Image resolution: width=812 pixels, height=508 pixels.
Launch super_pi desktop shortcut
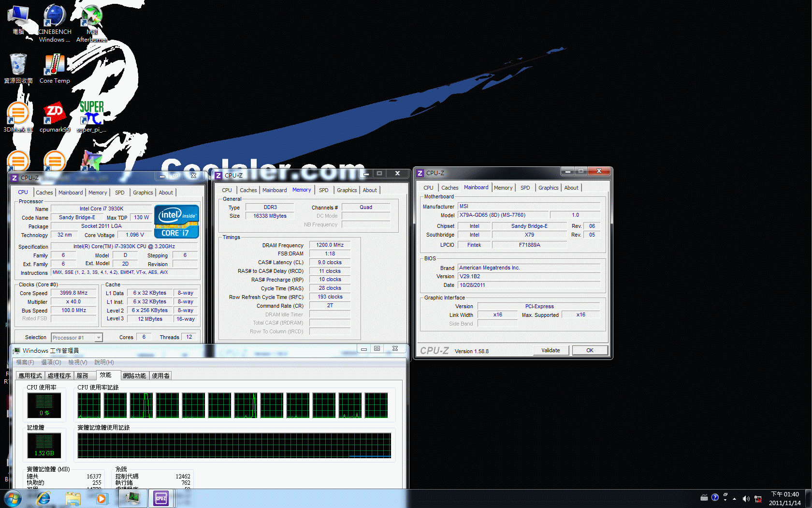click(x=91, y=117)
